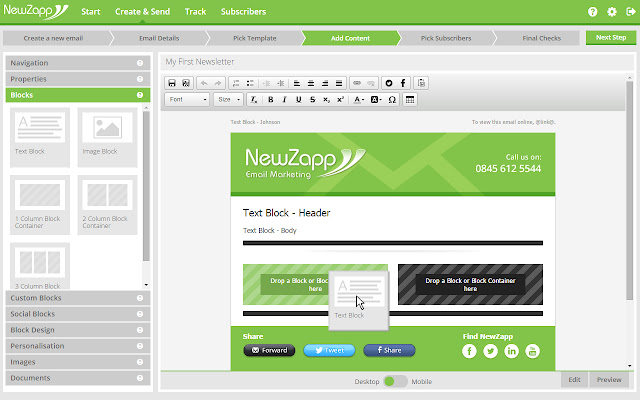Open settings gear icon
Viewport: 640px width, 400px height.
point(612,12)
